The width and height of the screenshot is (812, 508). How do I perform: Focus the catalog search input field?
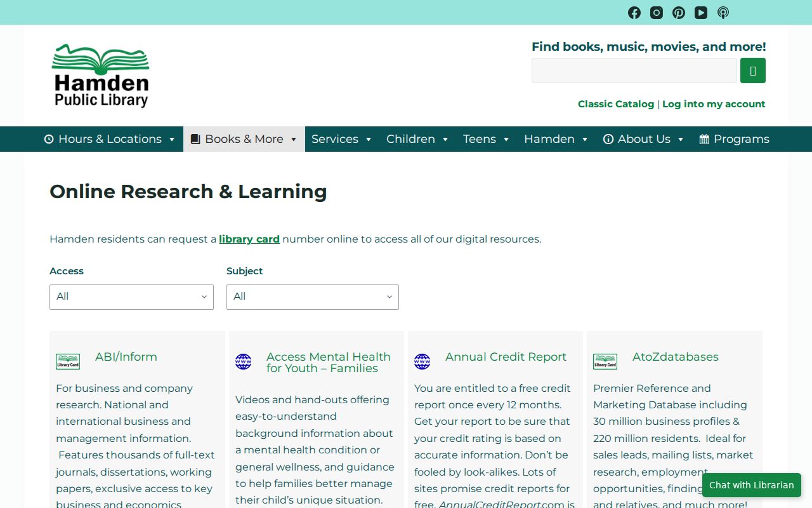[x=634, y=70]
